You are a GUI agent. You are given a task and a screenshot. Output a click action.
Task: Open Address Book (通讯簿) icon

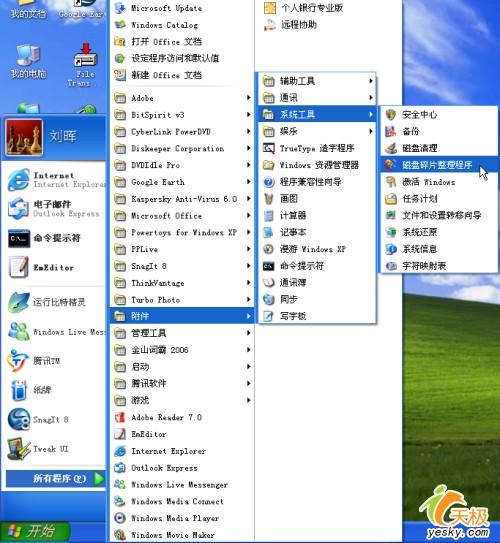269,283
